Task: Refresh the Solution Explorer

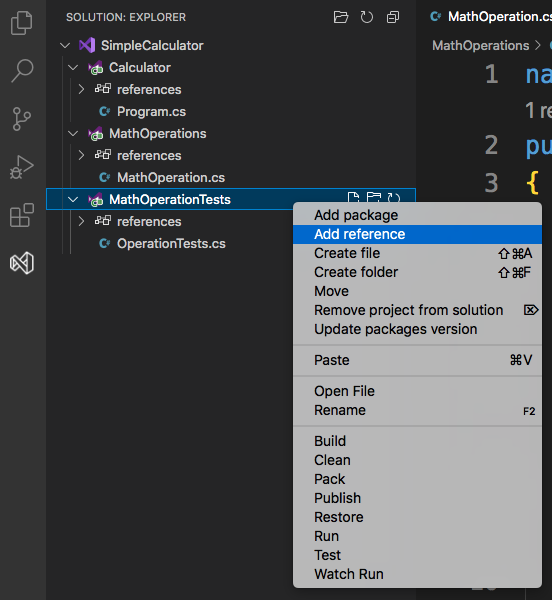Action: (x=366, y=17)
